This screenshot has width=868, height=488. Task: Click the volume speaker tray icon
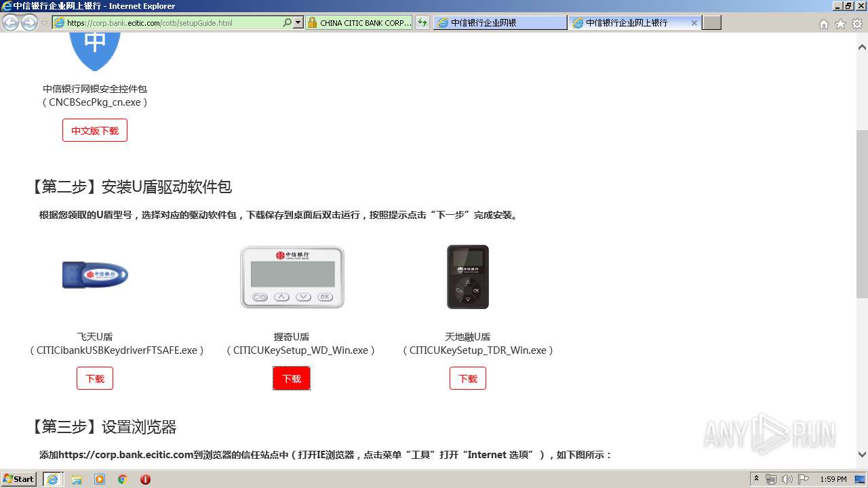pyautogui.click(x=787, y=479)
